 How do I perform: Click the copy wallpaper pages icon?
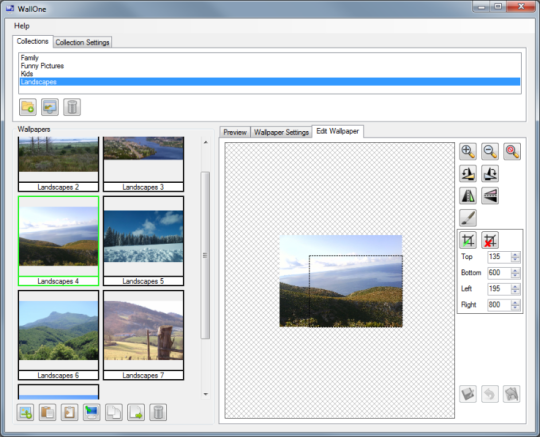click(114, 412)
